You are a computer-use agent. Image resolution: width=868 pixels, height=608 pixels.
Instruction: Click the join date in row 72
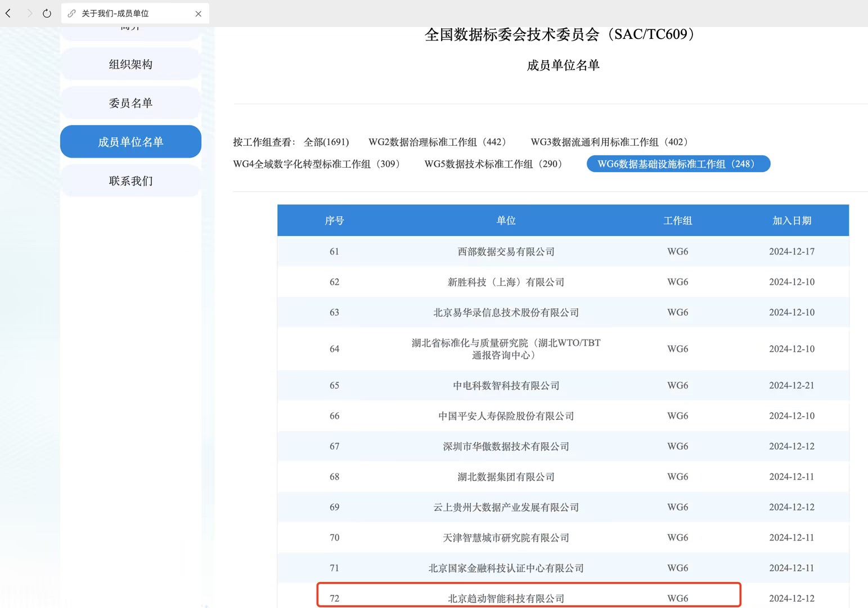click(791, 598)
